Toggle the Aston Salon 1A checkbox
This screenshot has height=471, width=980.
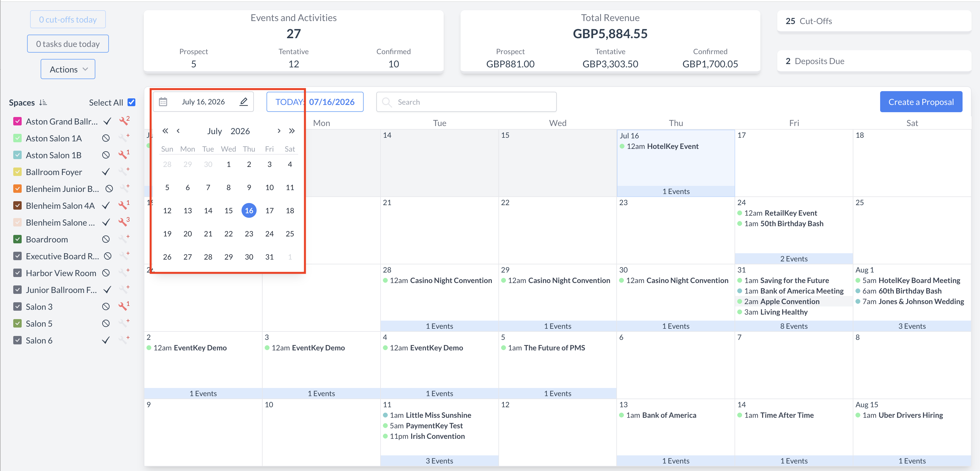(x=17, y=138)
